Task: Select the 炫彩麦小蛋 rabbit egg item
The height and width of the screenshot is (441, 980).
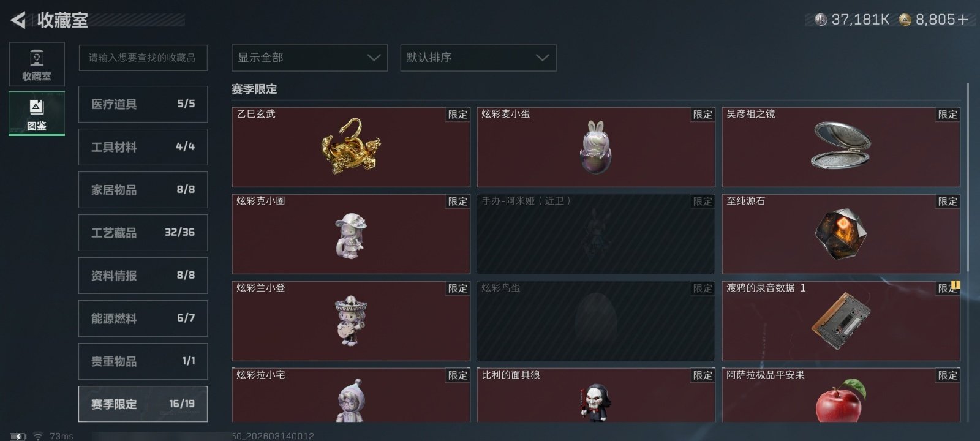Action: click(x=596, y=147)
